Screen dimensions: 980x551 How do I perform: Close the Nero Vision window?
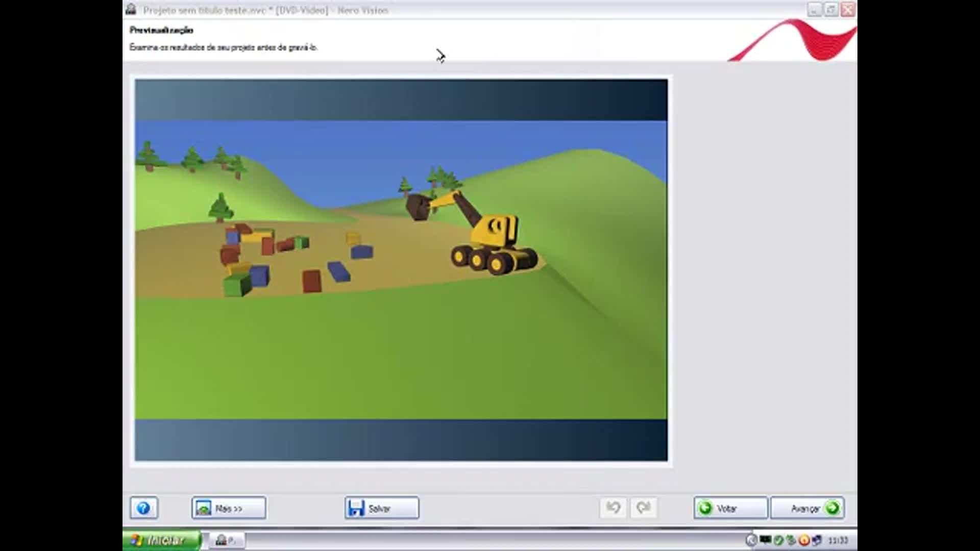tap(848, 10)
